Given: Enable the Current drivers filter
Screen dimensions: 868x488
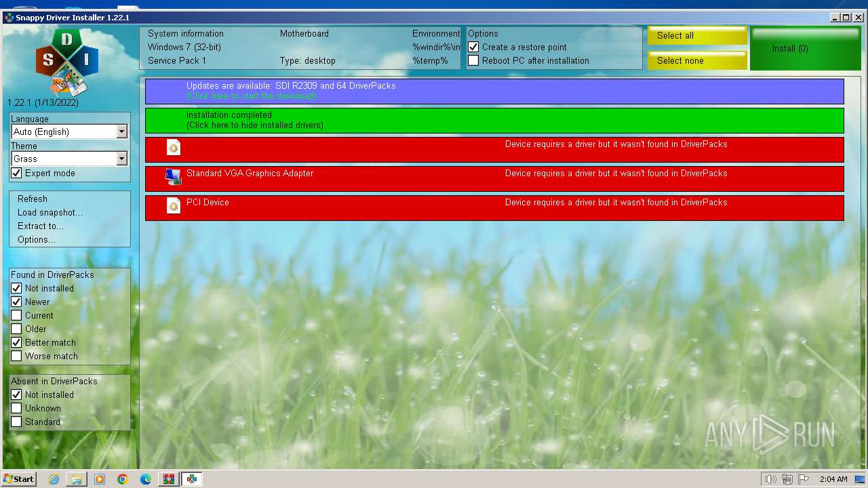Looking at the screenshot, I should point(16,316).
